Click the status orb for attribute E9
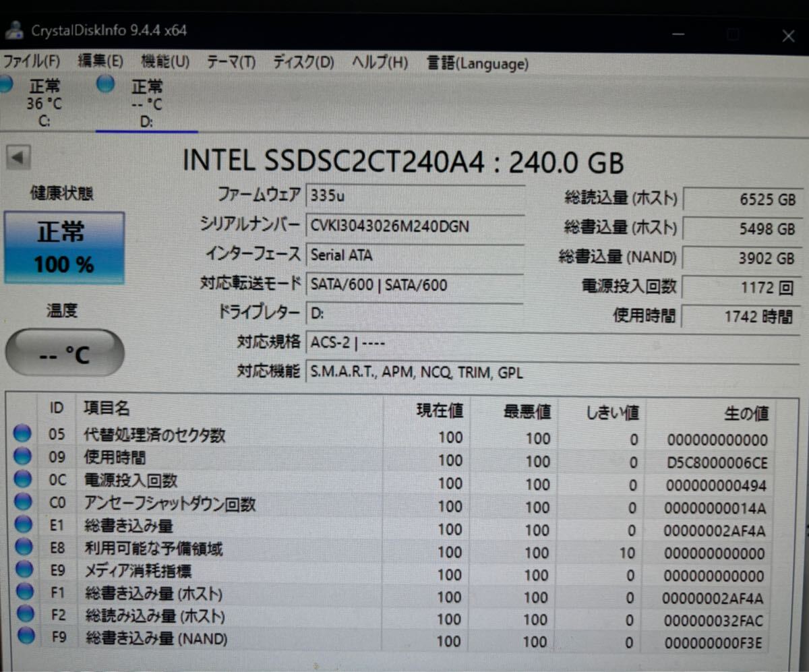Screen dimensions: 809x672 (24, 570)
